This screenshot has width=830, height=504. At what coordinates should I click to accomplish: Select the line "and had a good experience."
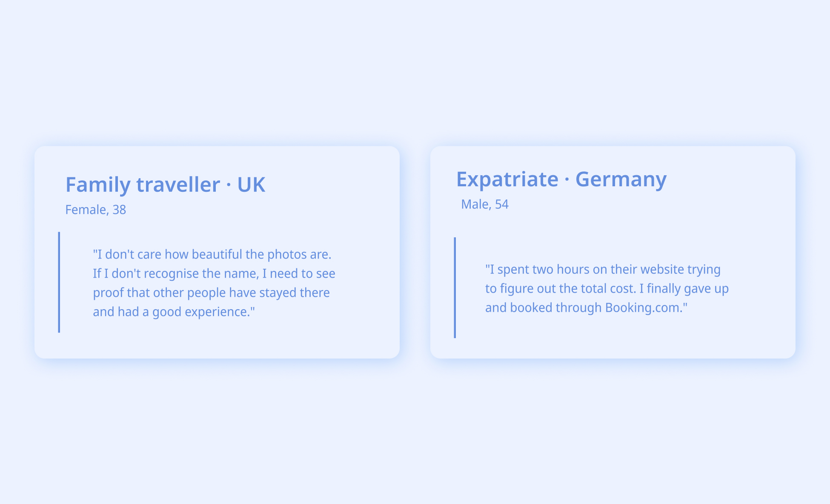pos(174,312)
